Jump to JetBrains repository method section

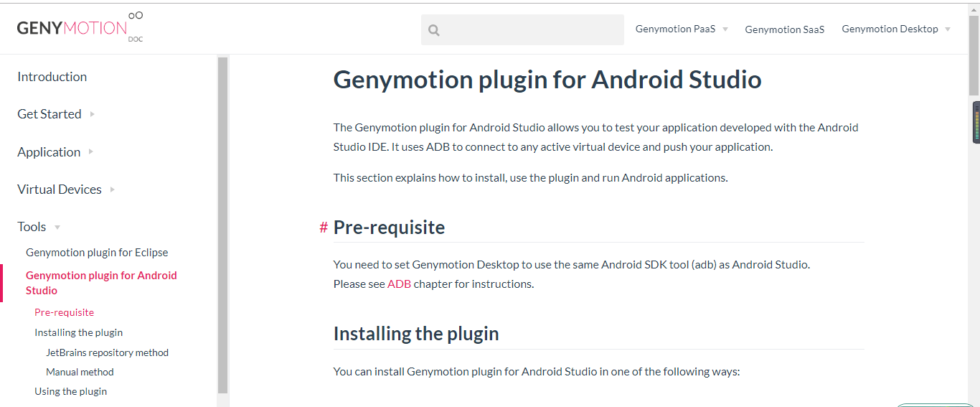click(x=107, y=352)
